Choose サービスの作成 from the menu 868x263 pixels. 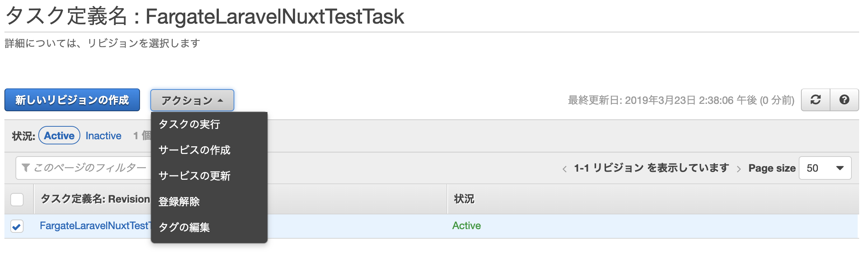[x=194, y=150]
